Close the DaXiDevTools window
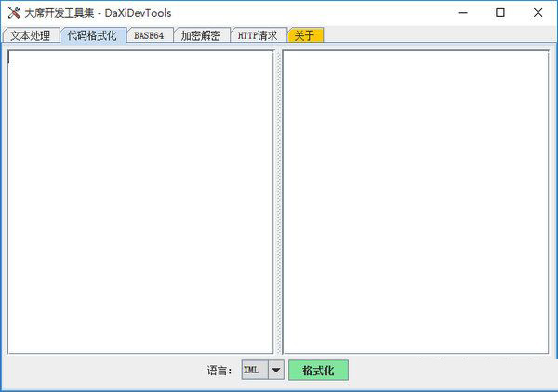 [538, 13]
